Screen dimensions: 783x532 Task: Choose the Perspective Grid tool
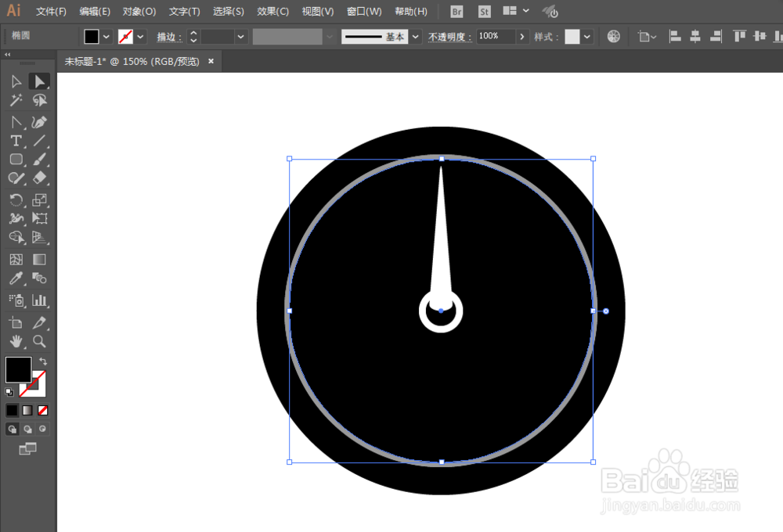[39, 237]
